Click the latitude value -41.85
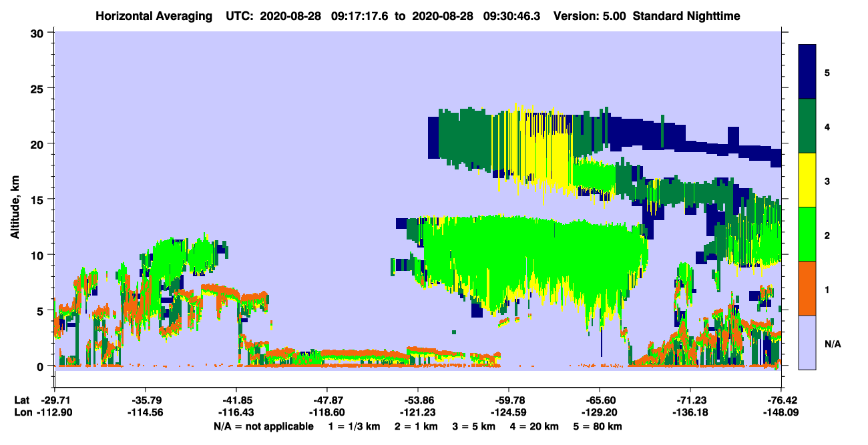The width and height of the screenshot is (868, 445). click(236, 400)
